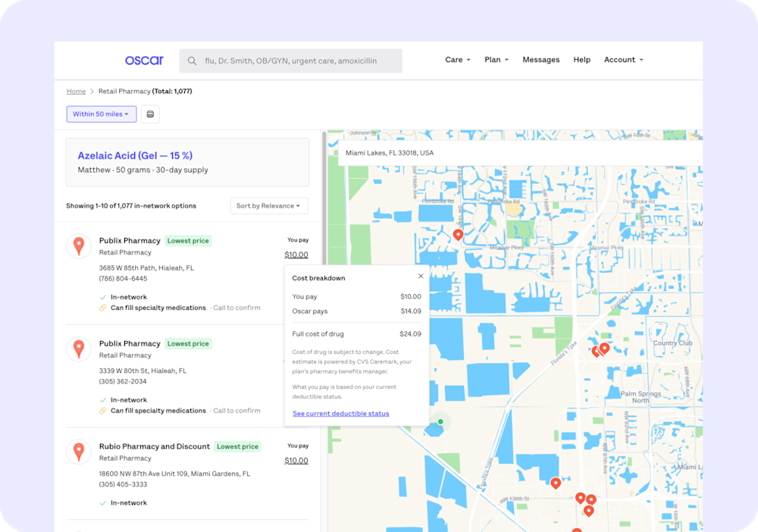Open the Plan menu
The height and width of the screenshot is (532, 758).
click(x=496, y=60)
